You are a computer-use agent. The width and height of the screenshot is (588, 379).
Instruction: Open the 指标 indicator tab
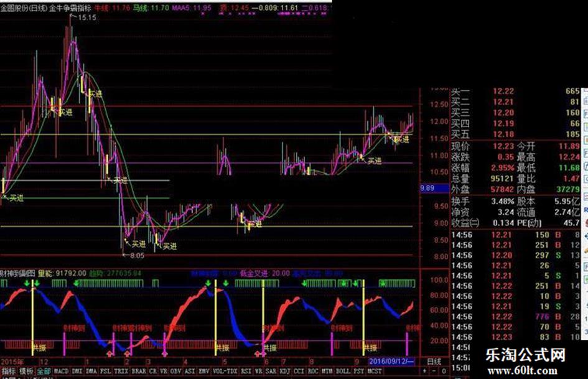coord(8,371)
